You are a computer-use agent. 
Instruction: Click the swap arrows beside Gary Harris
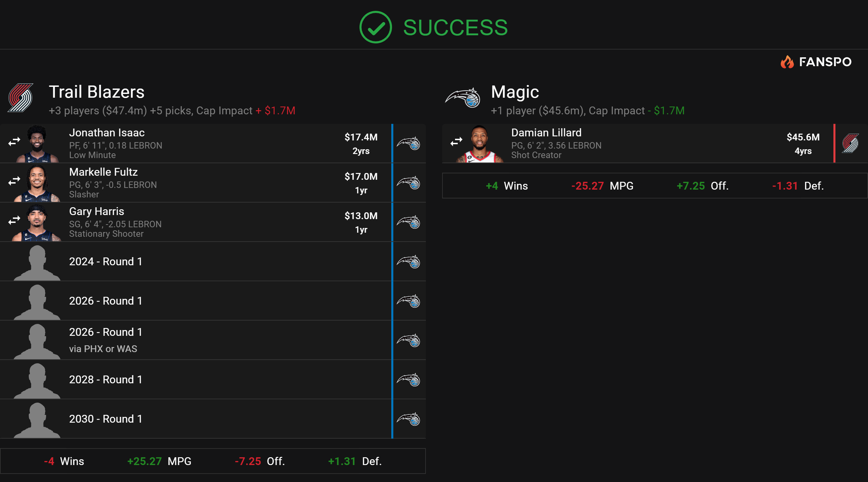coord(14,220)
